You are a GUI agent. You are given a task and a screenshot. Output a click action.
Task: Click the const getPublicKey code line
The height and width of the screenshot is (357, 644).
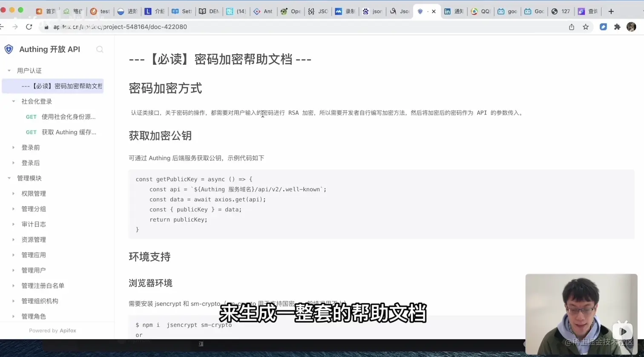point(194,179)
